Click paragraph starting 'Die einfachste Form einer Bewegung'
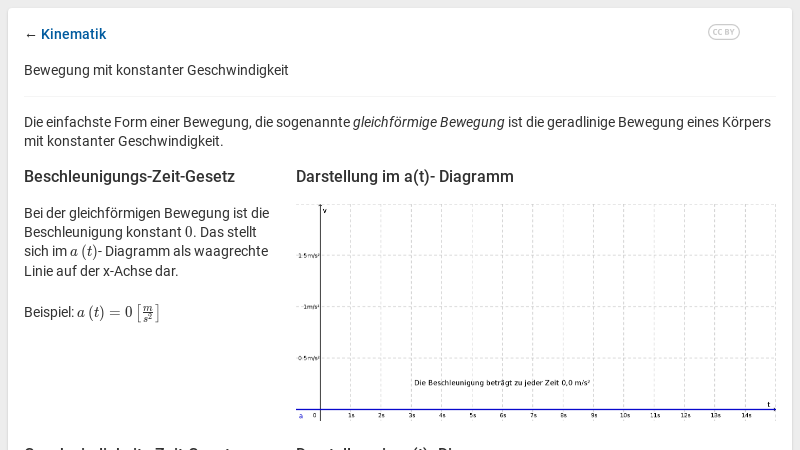Viewport: 800px width, 450px height. [x=397, y=132]
